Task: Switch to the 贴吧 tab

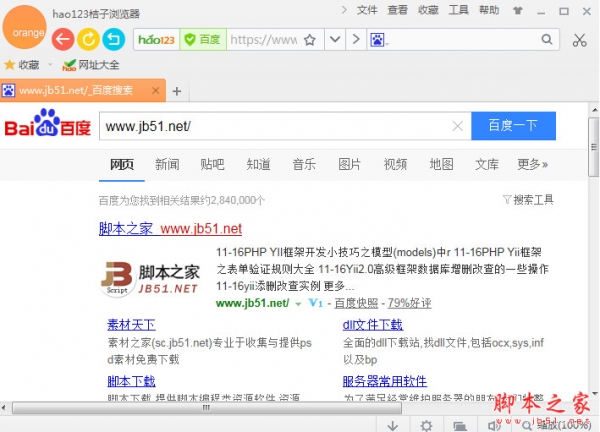Action: click(x=212, y=165)
